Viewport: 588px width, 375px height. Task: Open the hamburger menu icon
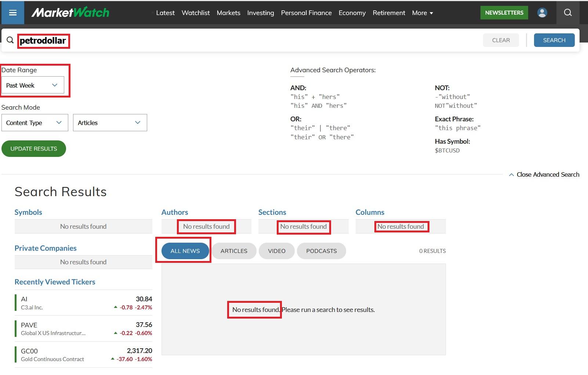[x=13, y=13]
